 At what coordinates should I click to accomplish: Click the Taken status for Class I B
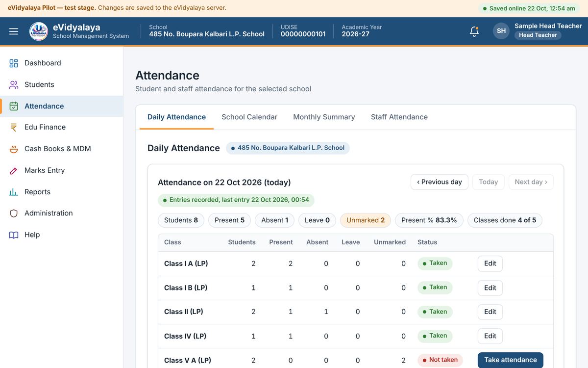[435, 288]
